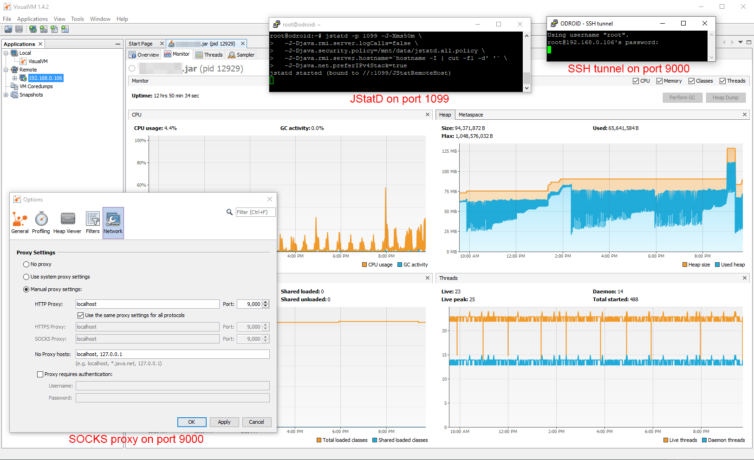This screenshot has width=754, height=460.
Task: Minimize the Applications panel with the dash icon
Action: point(118,44)
